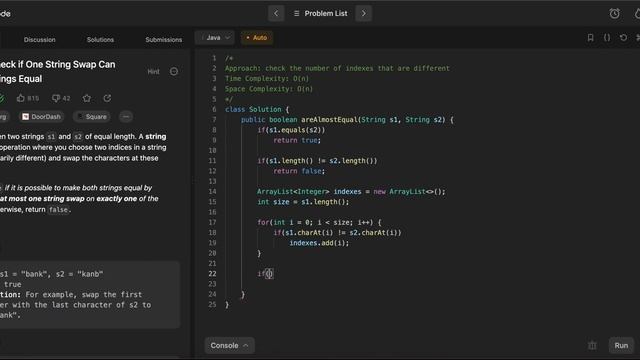The image size is (640, 360).
Task: Go to the next problem arrow
Action: (363, 13)
